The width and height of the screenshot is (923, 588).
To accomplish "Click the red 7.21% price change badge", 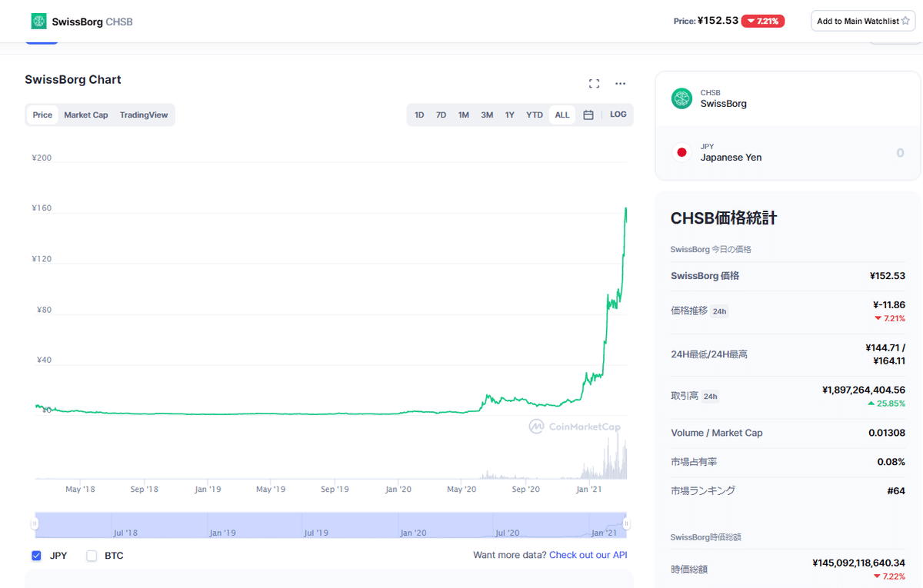I will pos(763,21).
